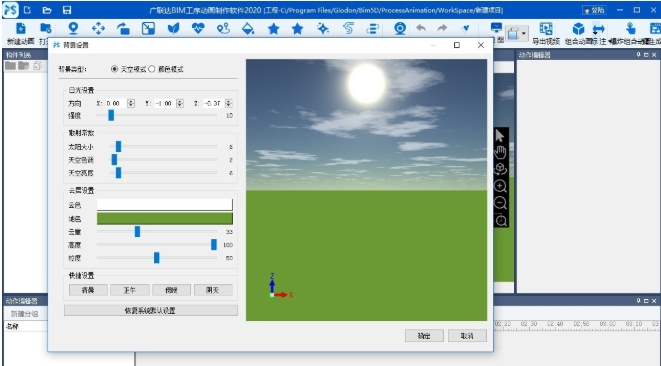Click the stepper arrows of direction Y
Viewport: 661px width, 366px height.
[180, 103]
